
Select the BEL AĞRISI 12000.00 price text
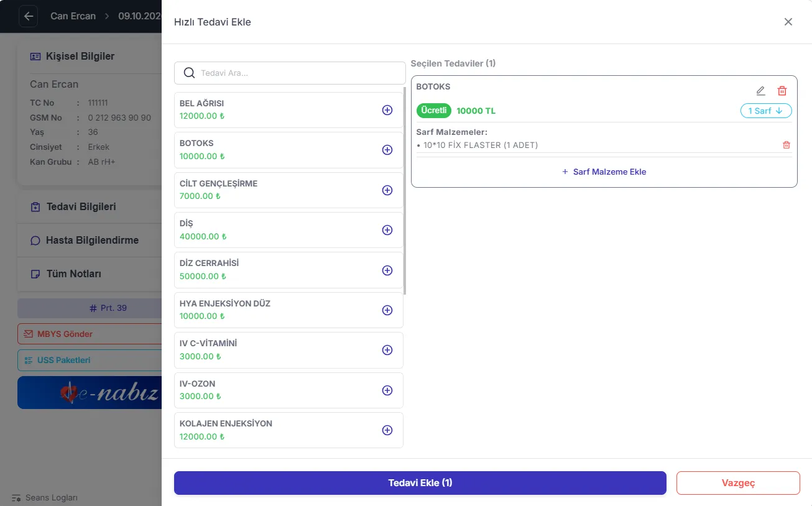[202, 116]
